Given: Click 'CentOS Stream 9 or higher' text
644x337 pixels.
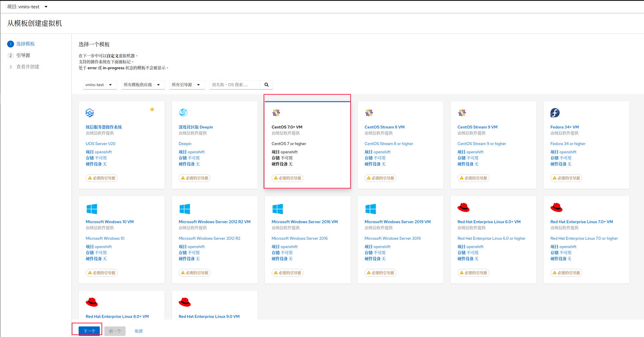Looking at the screenshot, I should tap(482, 144).
